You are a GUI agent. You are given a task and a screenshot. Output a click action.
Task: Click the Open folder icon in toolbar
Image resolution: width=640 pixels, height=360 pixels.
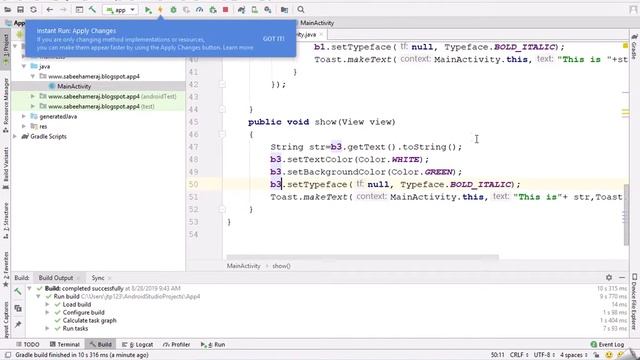point(7,9)
